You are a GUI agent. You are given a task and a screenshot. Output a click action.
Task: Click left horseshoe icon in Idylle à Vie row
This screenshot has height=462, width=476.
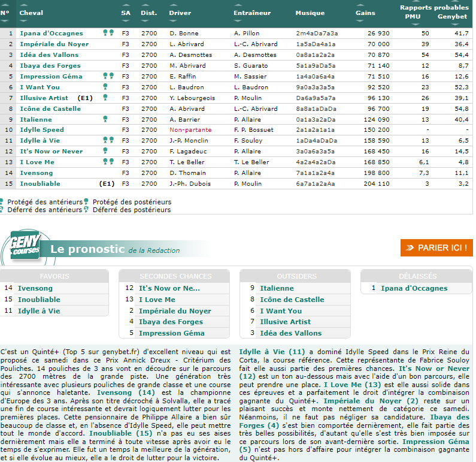coord(105,140)
